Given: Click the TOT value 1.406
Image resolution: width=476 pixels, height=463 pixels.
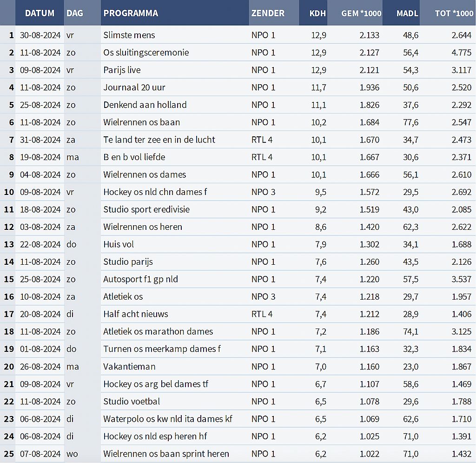Looking at the screenshot, I should [x=462, y=314].
